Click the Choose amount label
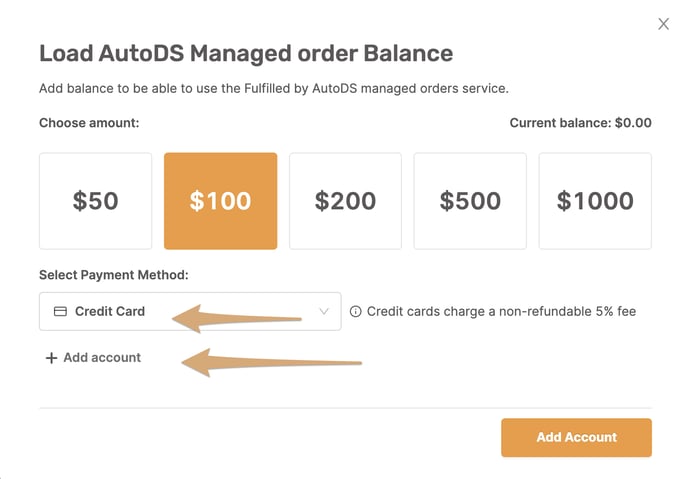 pyautogui.click(x=89, y=123)
